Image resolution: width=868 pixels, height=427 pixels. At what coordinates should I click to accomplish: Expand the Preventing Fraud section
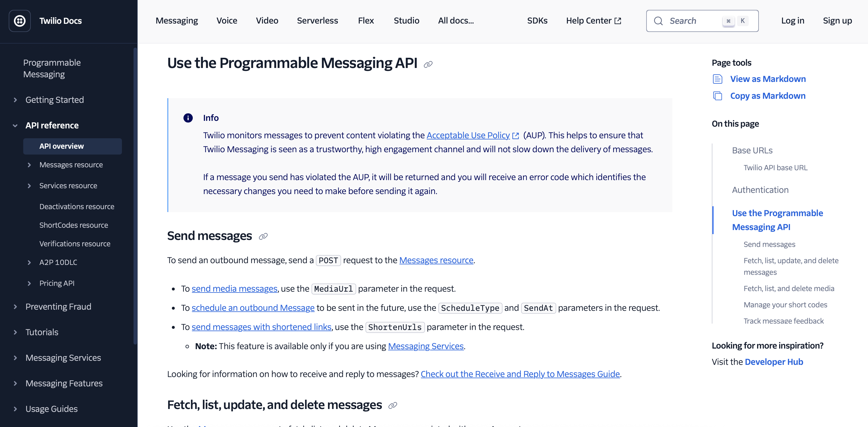[15, 306]
